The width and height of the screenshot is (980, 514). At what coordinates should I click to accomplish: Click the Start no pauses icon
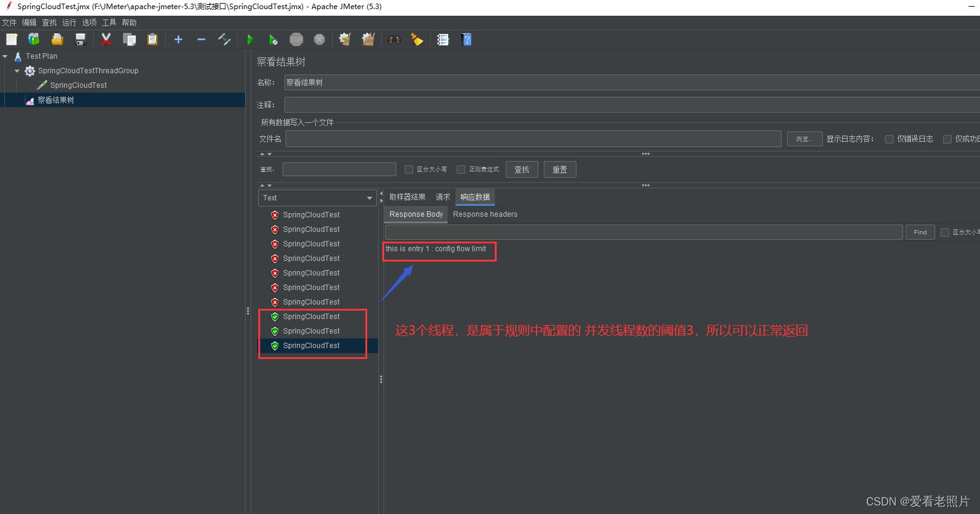point(273,39)
